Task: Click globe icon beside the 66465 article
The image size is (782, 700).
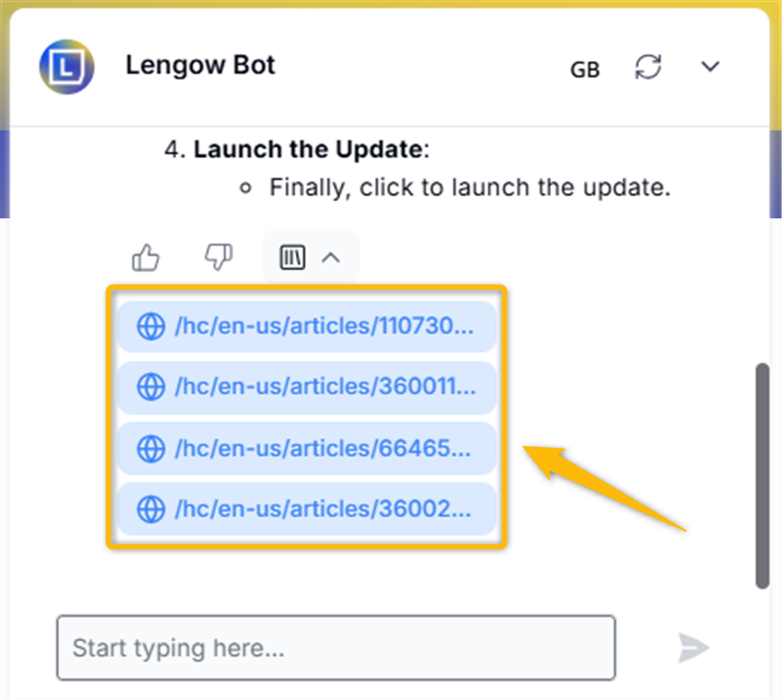Action: point(150,449)
